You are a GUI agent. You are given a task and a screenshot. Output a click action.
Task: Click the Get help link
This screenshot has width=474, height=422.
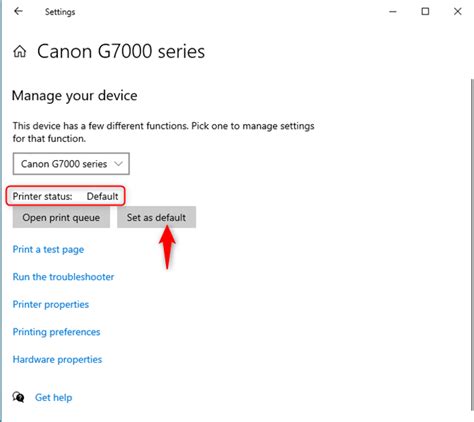point(53,397)
